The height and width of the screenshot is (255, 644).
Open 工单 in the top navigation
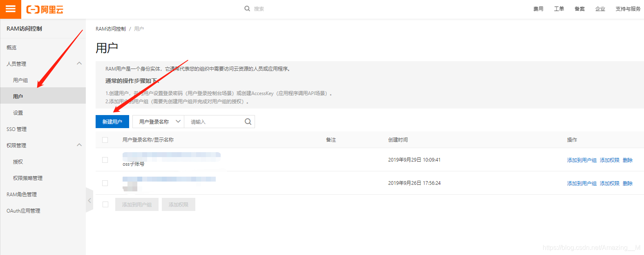tap(559, 9)
